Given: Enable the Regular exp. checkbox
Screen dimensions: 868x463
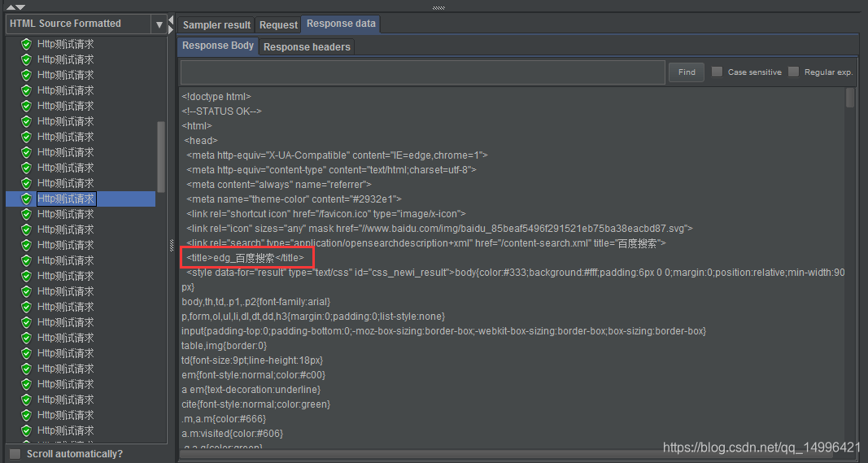Looking at the screenshot, I should (x=794, y=72).
